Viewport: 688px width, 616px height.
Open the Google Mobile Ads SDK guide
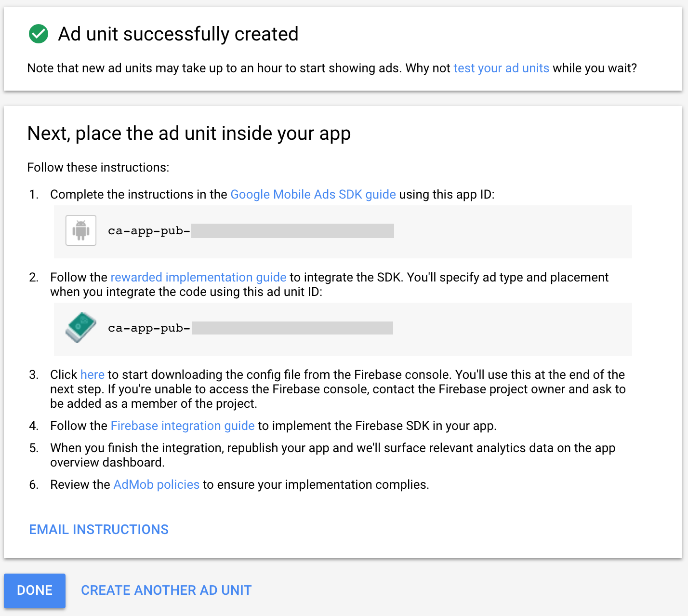click(313, 195)
